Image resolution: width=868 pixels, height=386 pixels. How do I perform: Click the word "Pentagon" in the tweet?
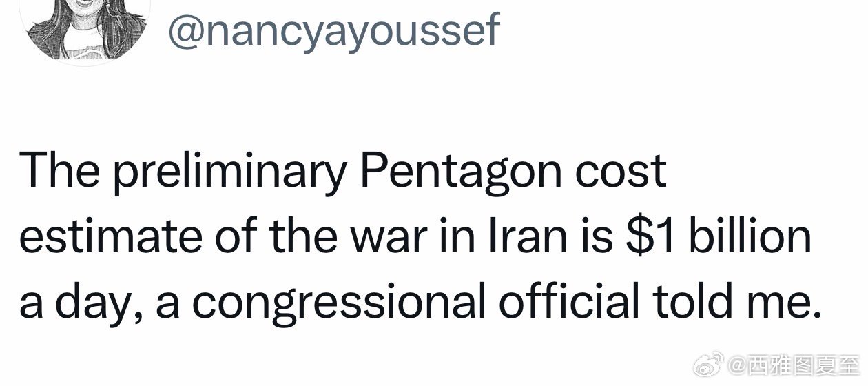[x=455, y=174]
